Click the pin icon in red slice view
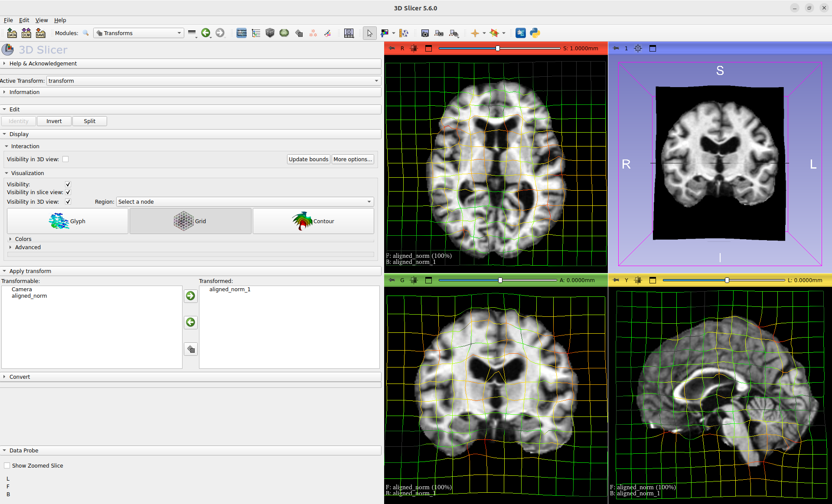 pyautogui.click(x=392, y=48)
